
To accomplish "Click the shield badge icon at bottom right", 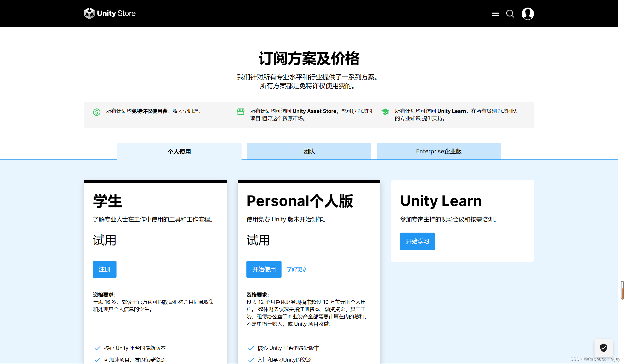I will pyautogui.click(x=604, y=348).
